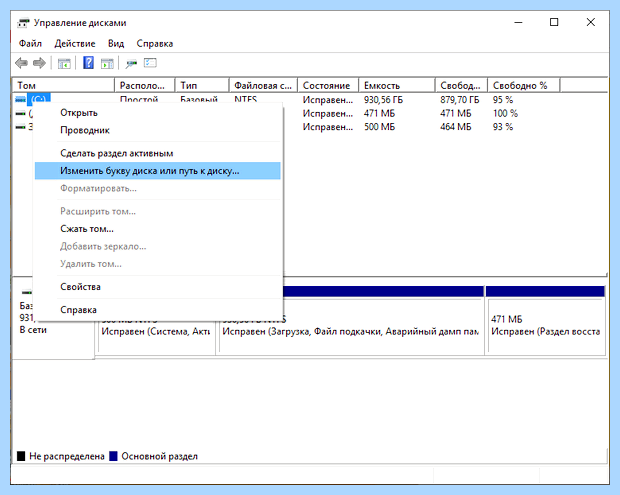620x495 pixels.
Task: Sort by the Состояние column header
Action: [328, 85]
